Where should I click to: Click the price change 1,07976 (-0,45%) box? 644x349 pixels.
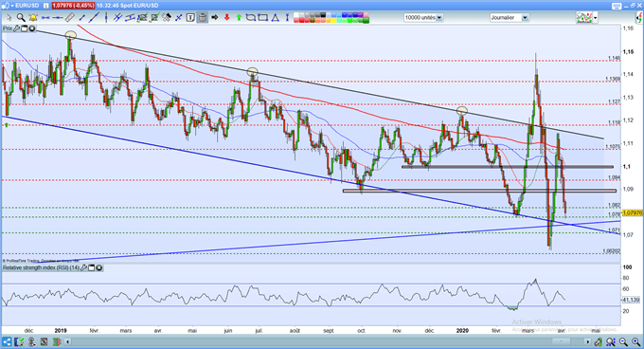(x=73, y=6)
